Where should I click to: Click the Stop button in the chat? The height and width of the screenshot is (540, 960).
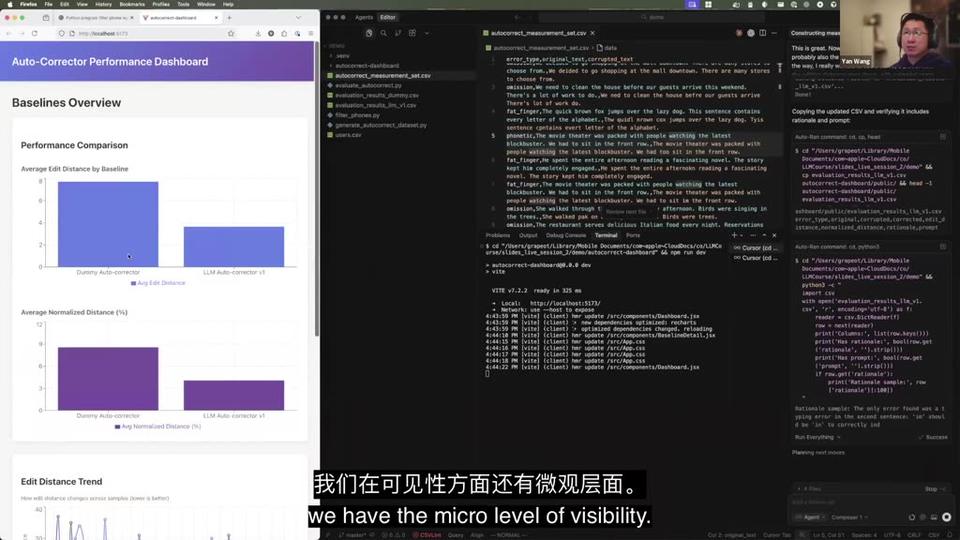[x=933, y=489]
